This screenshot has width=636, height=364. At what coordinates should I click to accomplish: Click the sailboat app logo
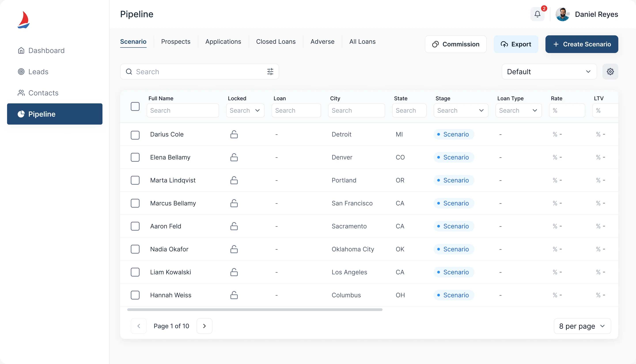point(23,20)
